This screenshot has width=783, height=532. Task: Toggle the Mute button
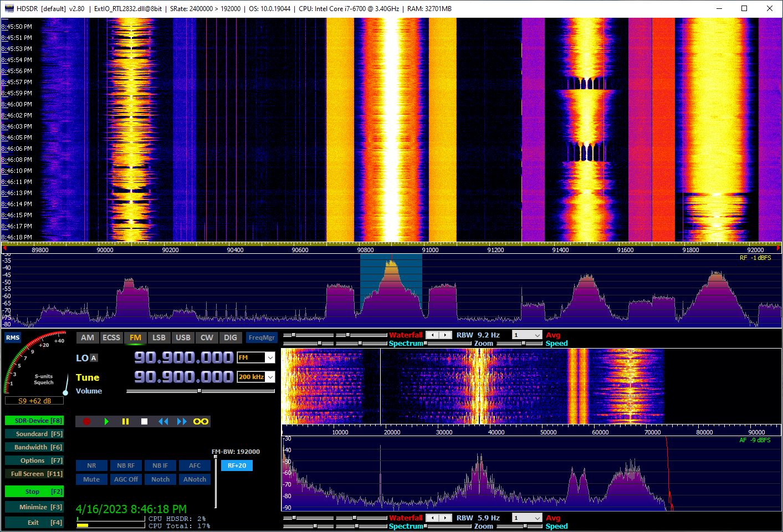[x=91, y=479]
